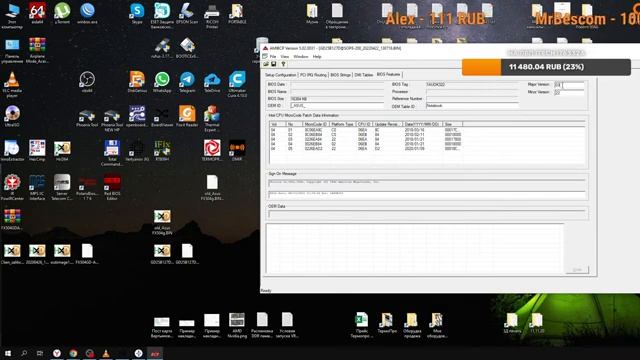
Task: Switch to the PCI IRQ Routing tab
Action: click(x=313, y=75)
